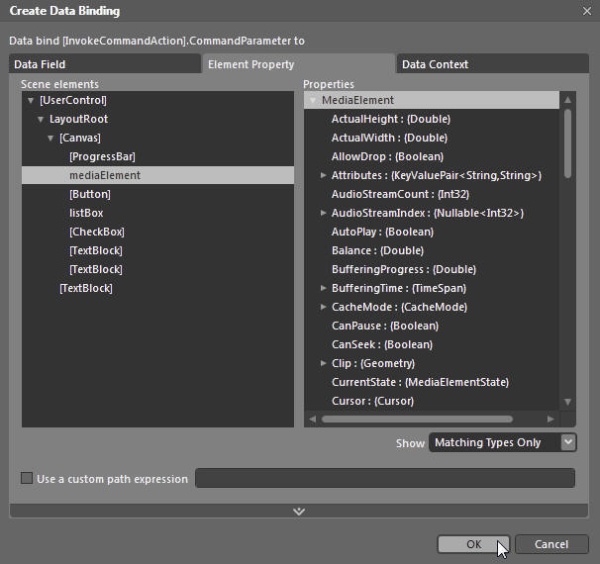Open the Data Context tab
Viewport: 600px width, 564px height.
[492, 64]
